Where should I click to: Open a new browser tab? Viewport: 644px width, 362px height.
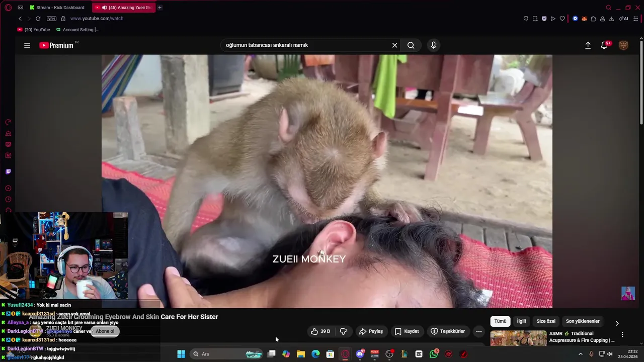160,8
